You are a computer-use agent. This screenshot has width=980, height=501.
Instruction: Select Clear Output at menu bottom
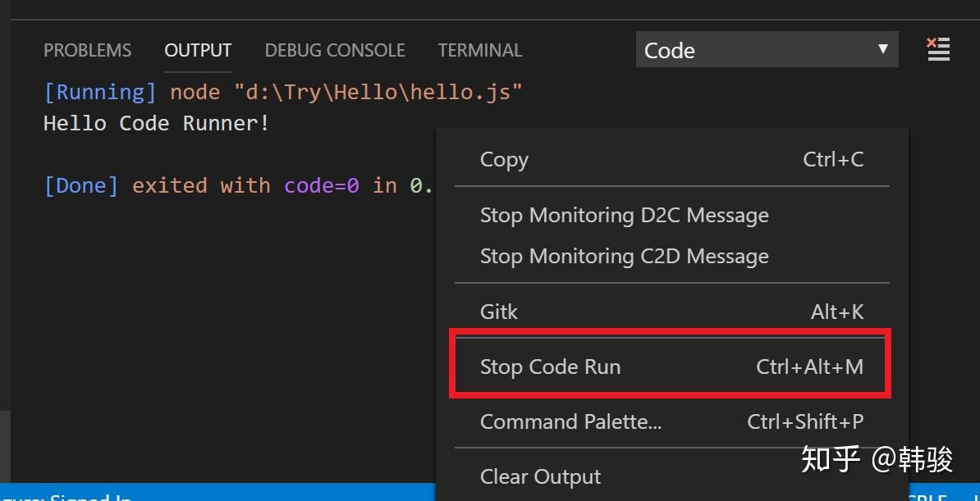[x=540, y=476]
